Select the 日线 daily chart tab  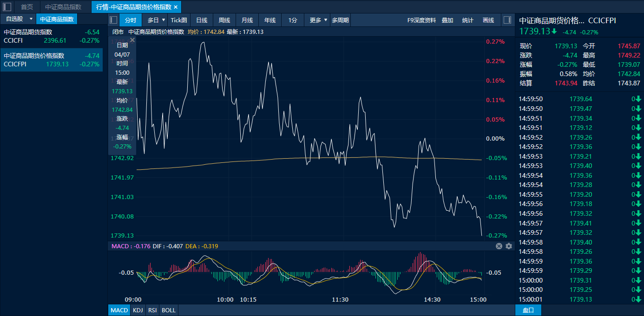click(202, 20)
